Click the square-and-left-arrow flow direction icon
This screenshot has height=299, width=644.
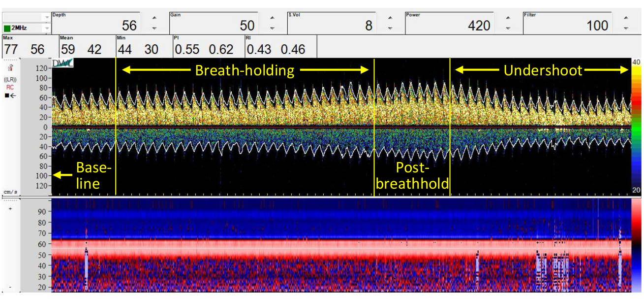(x=10, y=96)
